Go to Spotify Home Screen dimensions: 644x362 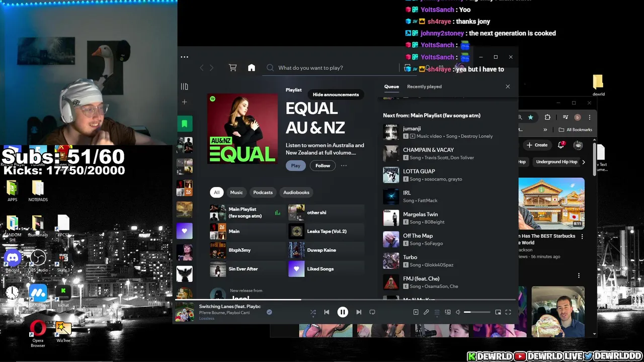252,68
